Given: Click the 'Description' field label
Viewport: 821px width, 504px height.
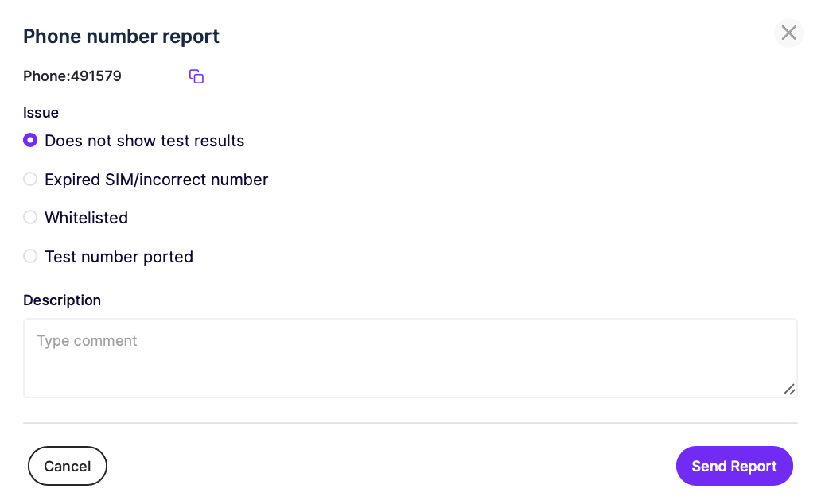Looking at the screenshot, I should tap(62, 300).
